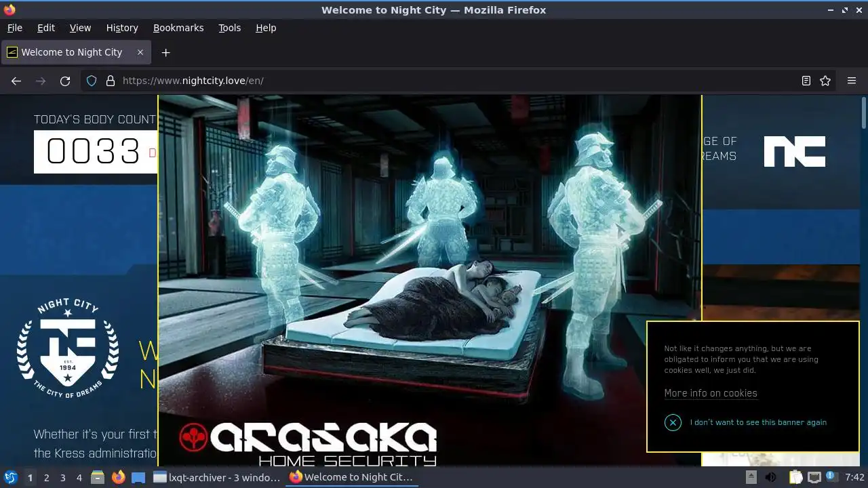Open the File menu
Screen dimensions: 868x488
14,28
